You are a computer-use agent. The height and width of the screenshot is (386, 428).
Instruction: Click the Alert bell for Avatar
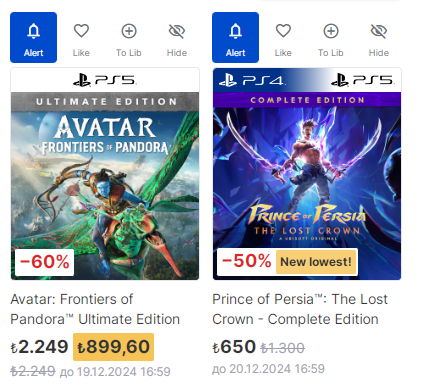click(x=33, y=37)
